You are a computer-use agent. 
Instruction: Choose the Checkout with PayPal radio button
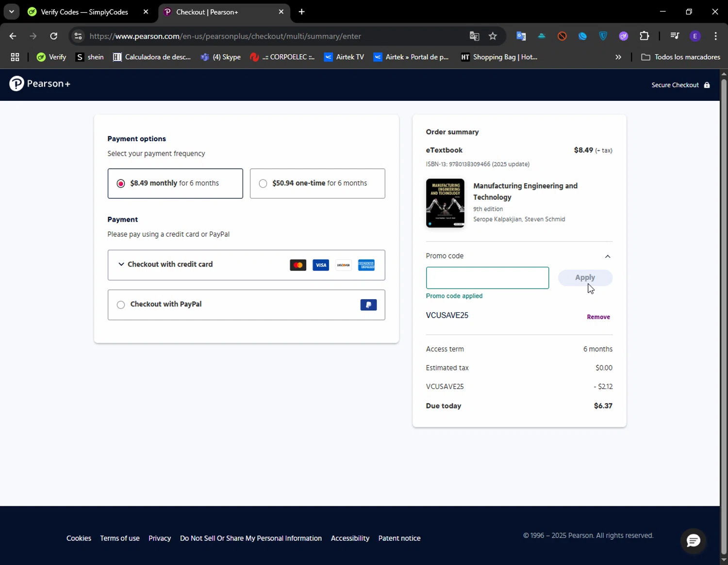tap(121, 305)
